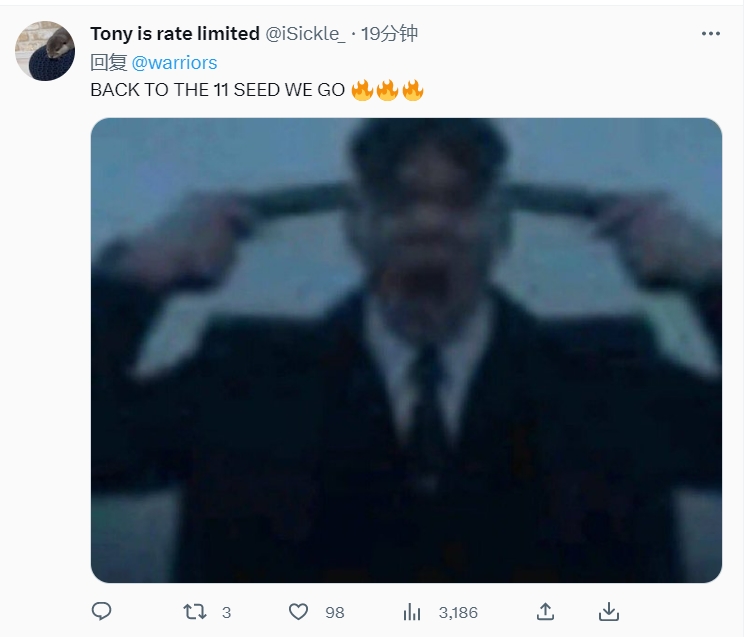Click the 3,186 views count
The width and height of the screenshot is (747, 637).
click(458, 612)
